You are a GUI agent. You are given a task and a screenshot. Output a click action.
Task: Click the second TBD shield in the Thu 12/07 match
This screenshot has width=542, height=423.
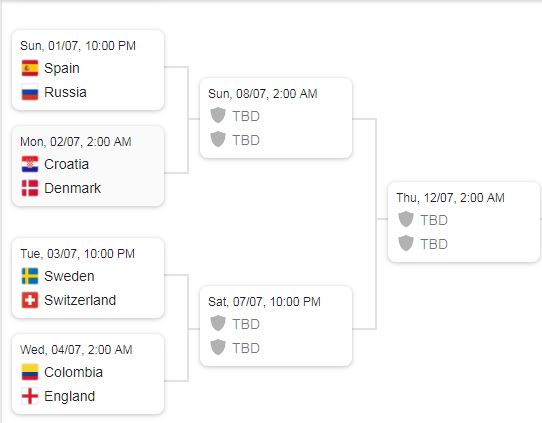(406, 243)
